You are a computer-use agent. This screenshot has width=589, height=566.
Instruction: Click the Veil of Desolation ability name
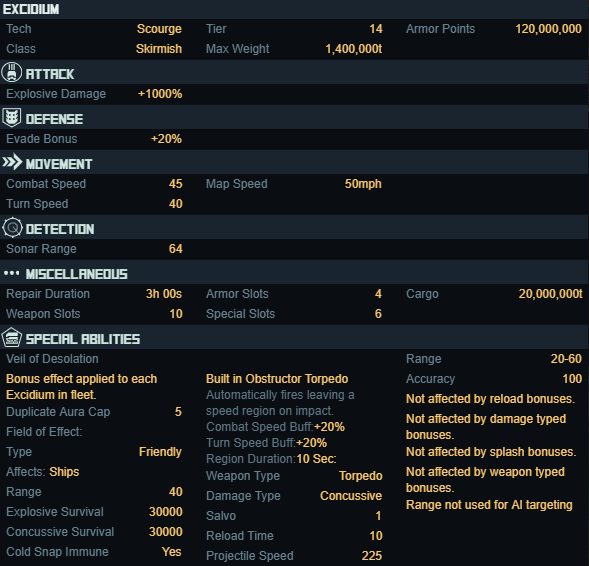coord(52,359)
